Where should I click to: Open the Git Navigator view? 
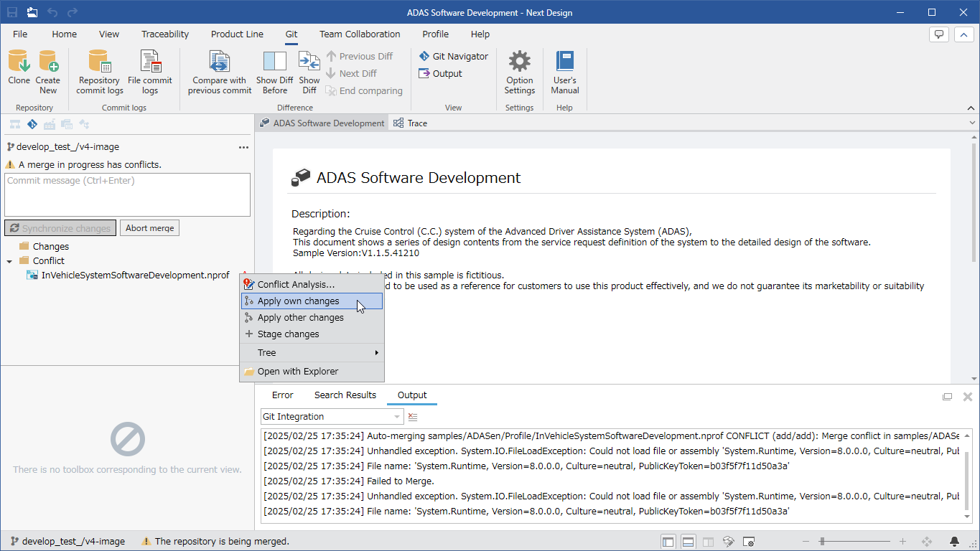click(454, 56)
